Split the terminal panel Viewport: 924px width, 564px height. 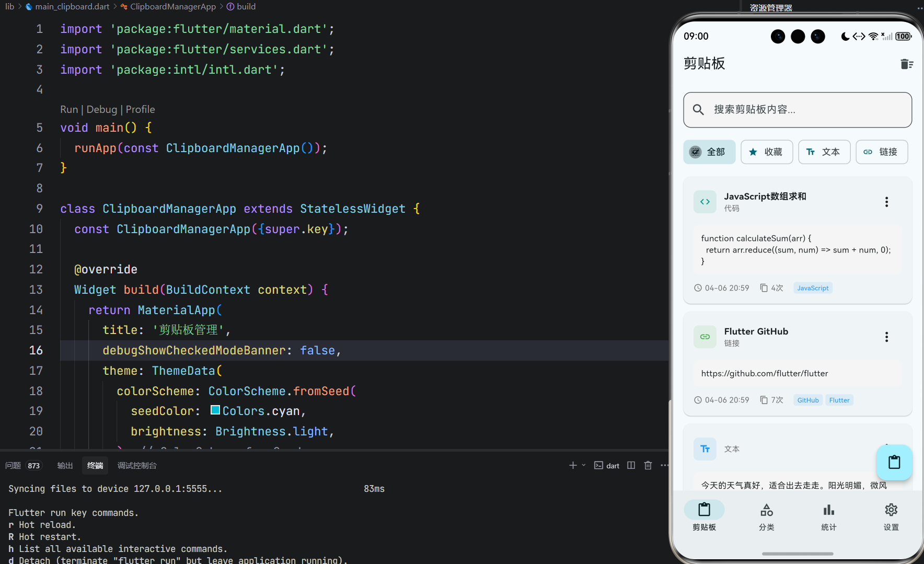(631, 465)
